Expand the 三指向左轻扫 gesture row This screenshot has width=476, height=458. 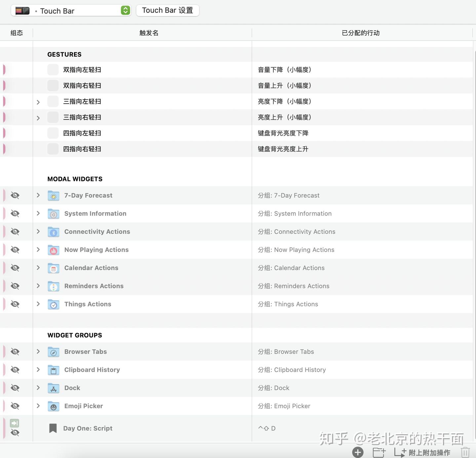tap(38, 102)
